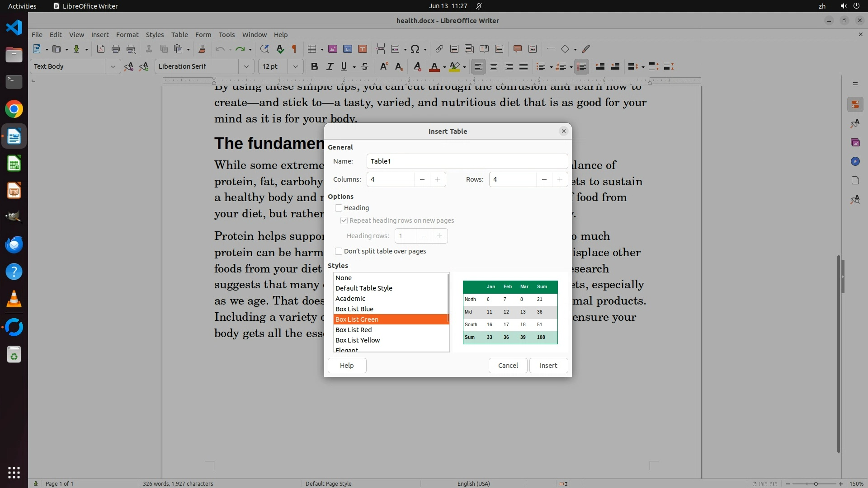This screenshot has height=488, width=868.
Task: Click the Export as PDF icon
Action: point(100,49)
